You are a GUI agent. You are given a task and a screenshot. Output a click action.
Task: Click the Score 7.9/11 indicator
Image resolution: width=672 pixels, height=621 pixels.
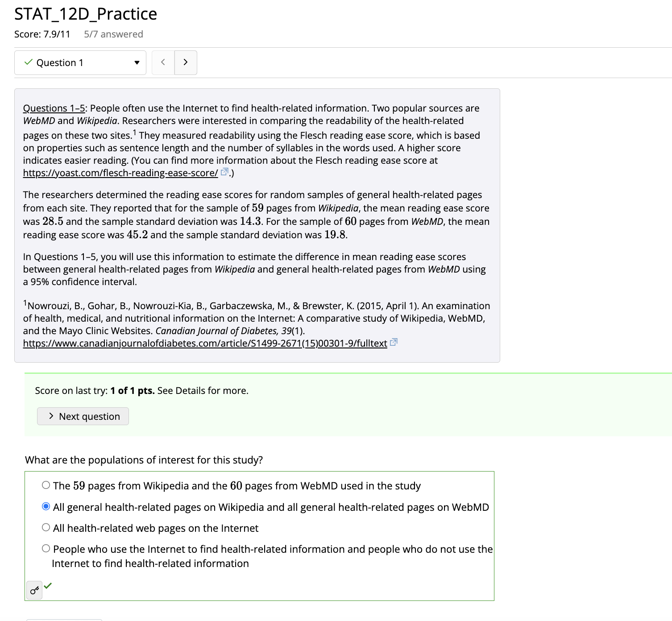pyautogui.click(x=43, y=34)
